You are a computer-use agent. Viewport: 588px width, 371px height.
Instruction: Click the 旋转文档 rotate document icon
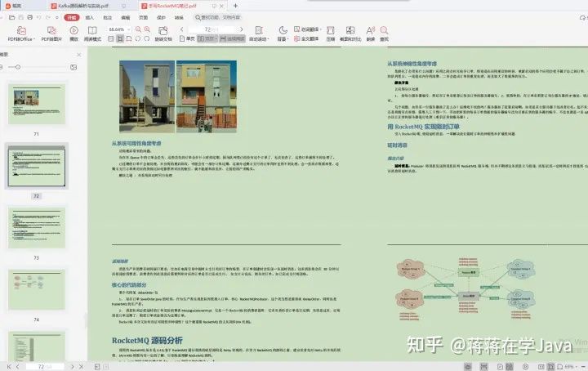(x=163, y=30)
